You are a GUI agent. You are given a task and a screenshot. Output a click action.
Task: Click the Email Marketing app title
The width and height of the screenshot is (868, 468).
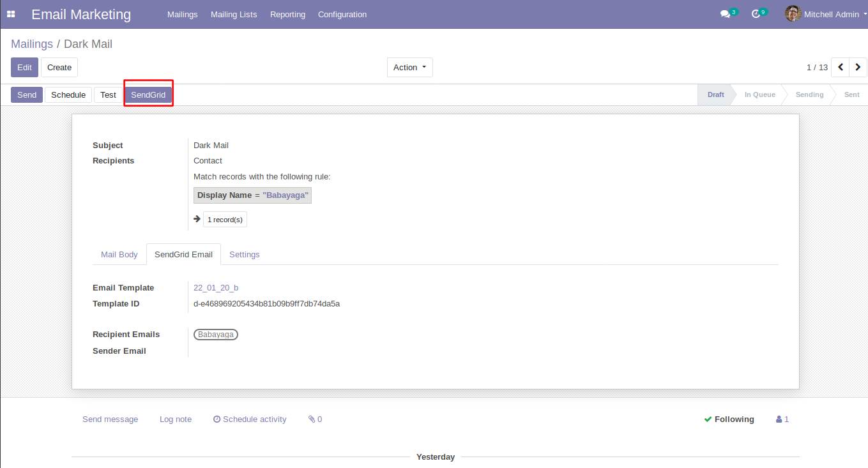pyautogui.click(x=81, y=14)
